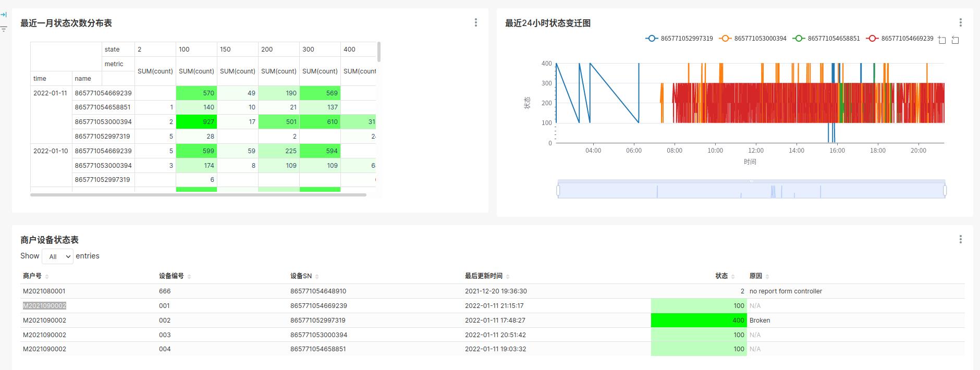This screenshot has height=370, width=980.
Task: Sort table by 商户号 column
Action: pyautogui.click(x=35, y=276)
